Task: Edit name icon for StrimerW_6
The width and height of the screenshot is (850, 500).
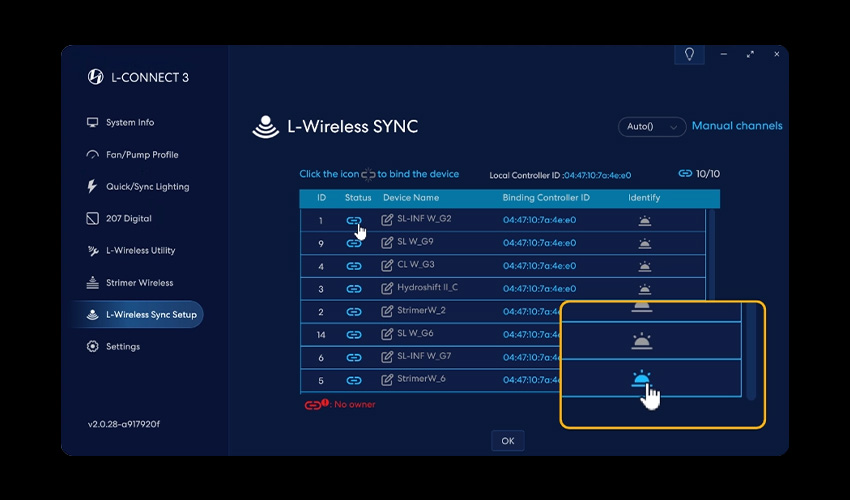Action: [x=387, y=379]
